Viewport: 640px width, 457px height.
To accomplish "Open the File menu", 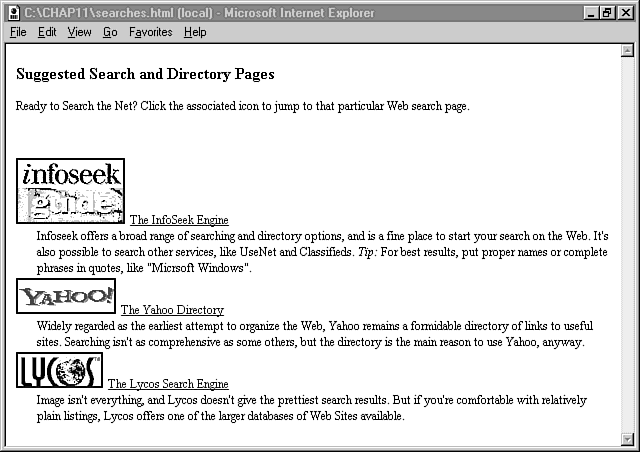I will pos(18,32).
